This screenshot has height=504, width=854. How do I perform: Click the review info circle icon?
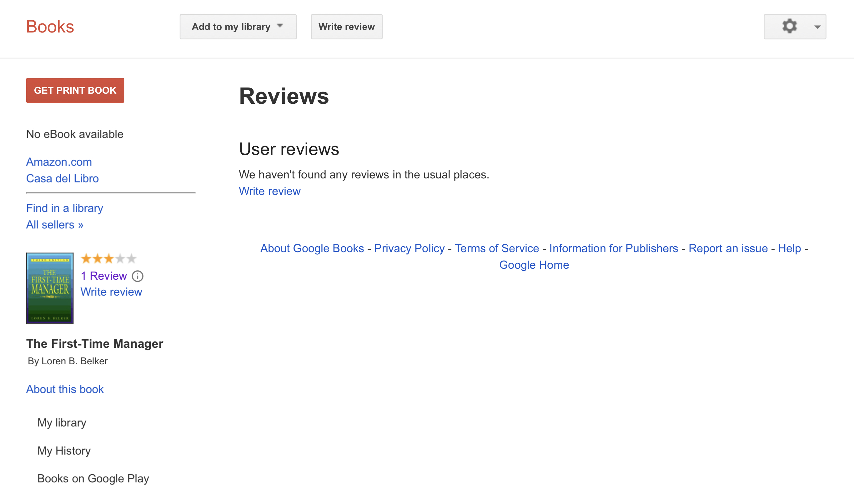pos(138,276)
